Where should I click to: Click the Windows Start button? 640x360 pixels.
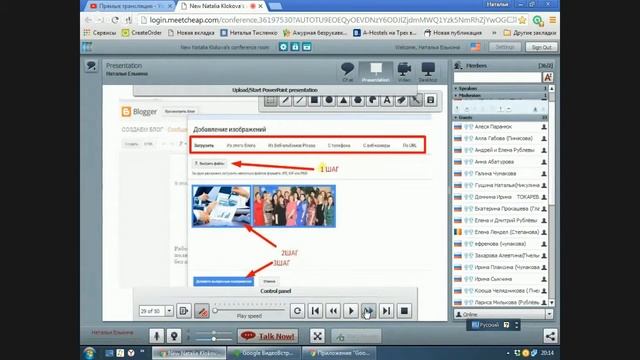[89, 353]
